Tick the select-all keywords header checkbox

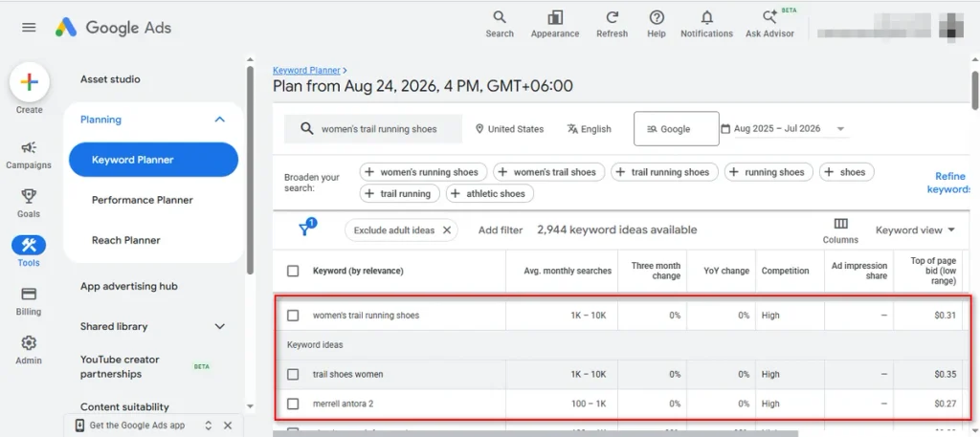(293, 271)
